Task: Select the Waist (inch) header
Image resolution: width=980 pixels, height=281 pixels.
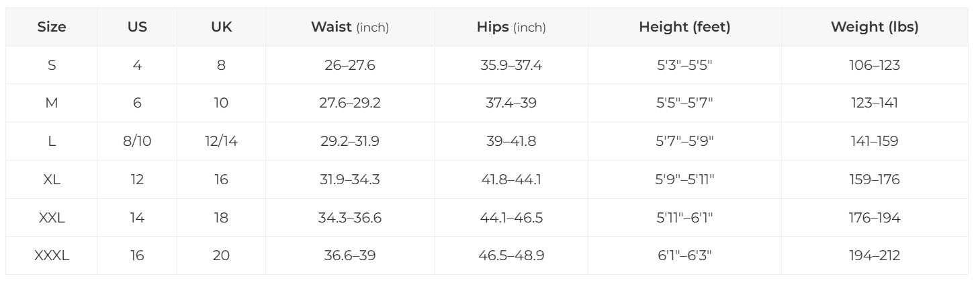Action: (350, 28)
